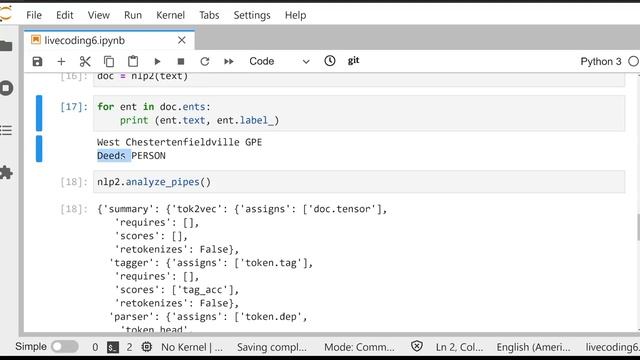Image resolution: width=640 pixels, height=360 pixels.
Task: Click the blue collapser bar beside cell 17 input
Action: (39, 113)
